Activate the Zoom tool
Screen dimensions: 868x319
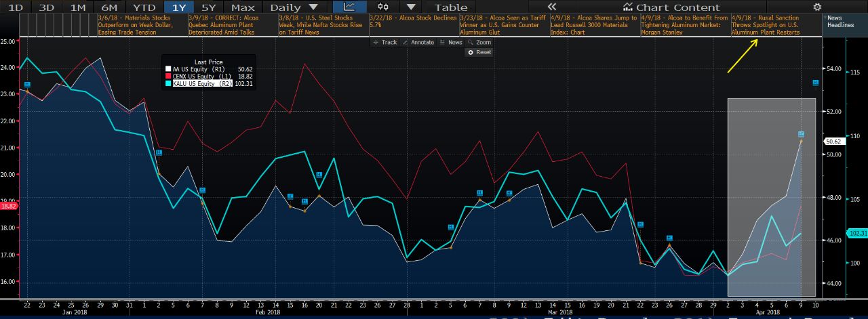click(x=479, y=42)
